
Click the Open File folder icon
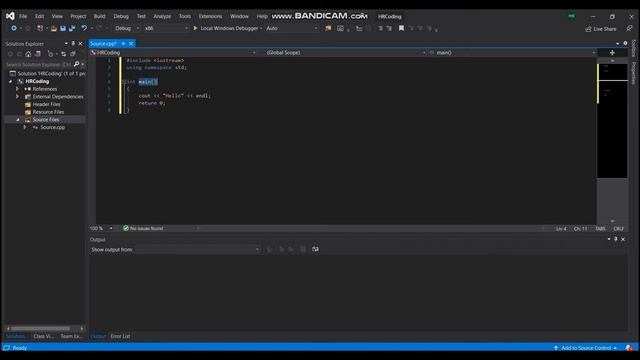pos(54,28)
